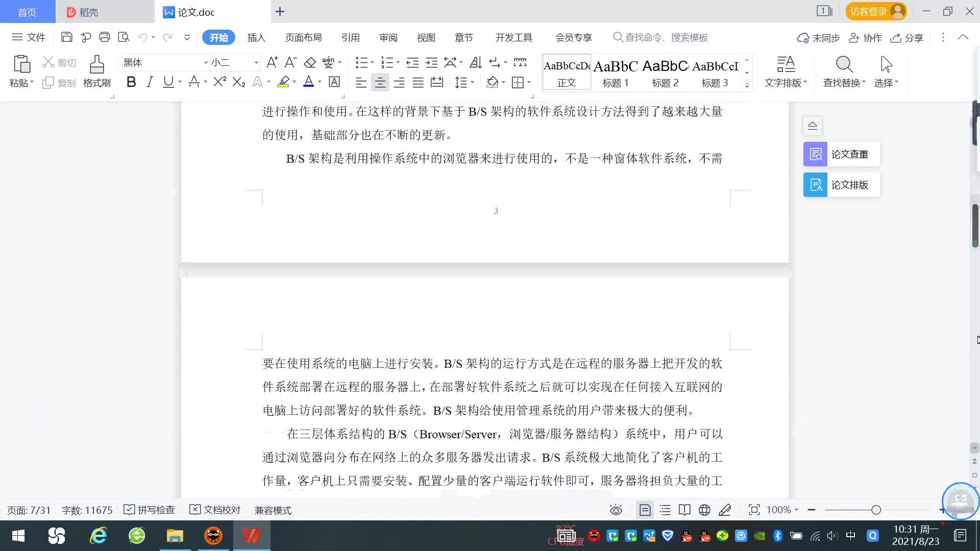Click the superscript X² icon
Screen dimensions: 980x551
219,82
